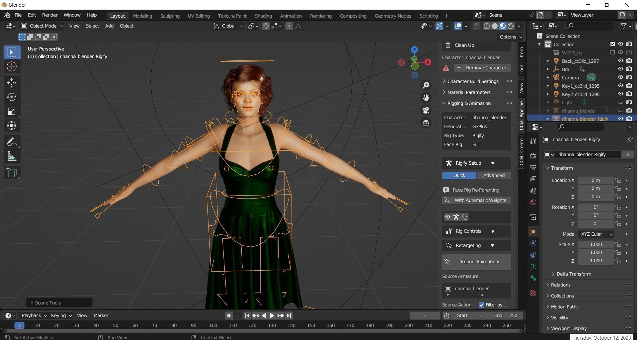The image size is (644, 340).
Task: Toggle show overlays button
Action: click(x=458, y=26)
